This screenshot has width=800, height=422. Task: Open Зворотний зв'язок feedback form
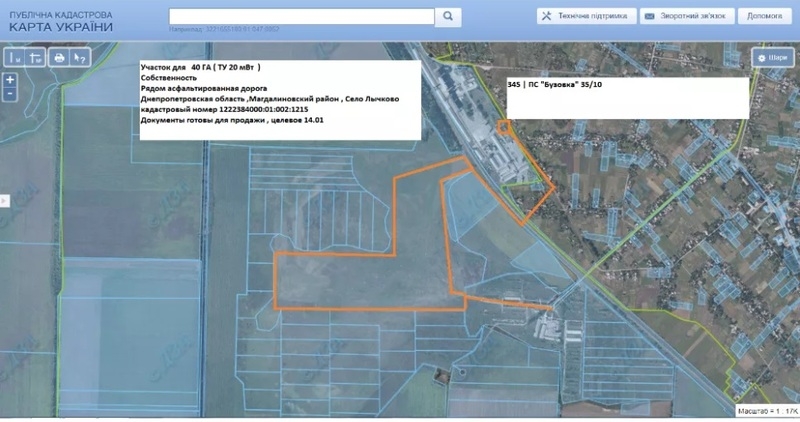[688, 16]
